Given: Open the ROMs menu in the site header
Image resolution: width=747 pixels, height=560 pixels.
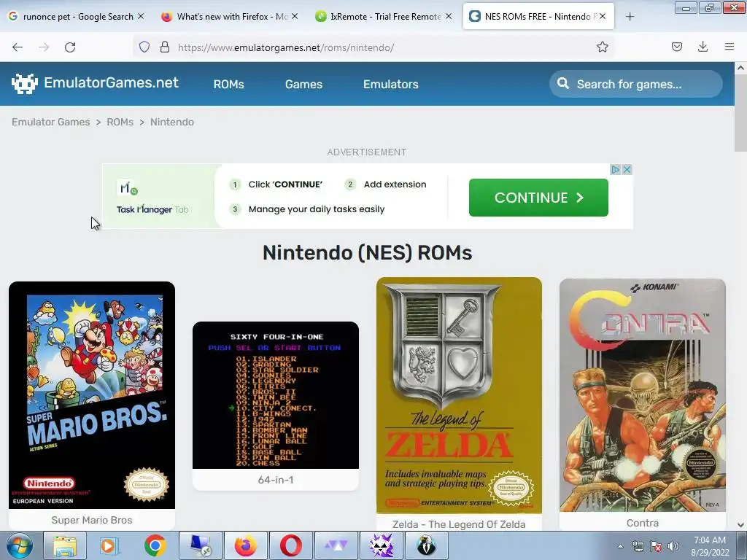Looking at the screenshot, I should point(228,85).
